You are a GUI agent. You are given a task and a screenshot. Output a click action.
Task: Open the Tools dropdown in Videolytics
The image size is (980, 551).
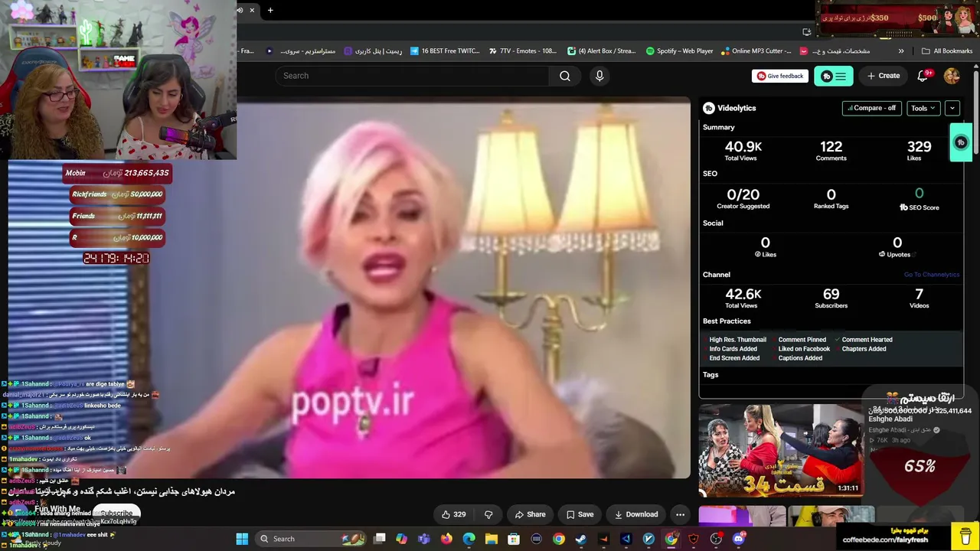pyautogui.click(x=923, y=108)
